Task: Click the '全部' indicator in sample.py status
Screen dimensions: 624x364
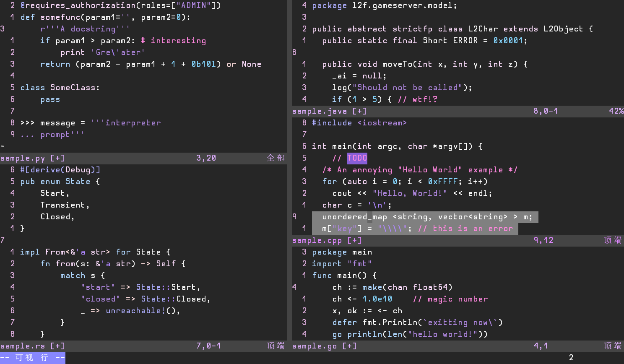Action: (x=276, y=158)
